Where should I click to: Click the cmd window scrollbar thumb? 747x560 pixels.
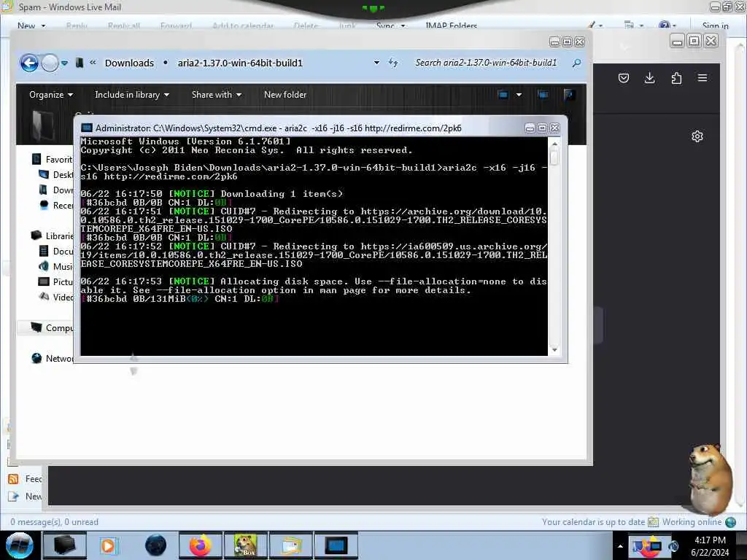(x=554, y=157)
